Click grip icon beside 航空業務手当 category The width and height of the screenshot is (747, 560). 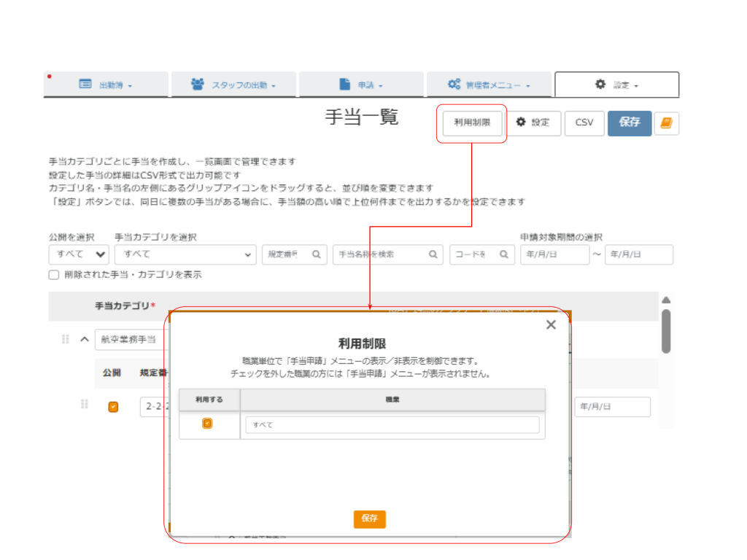tap(66, 339)
